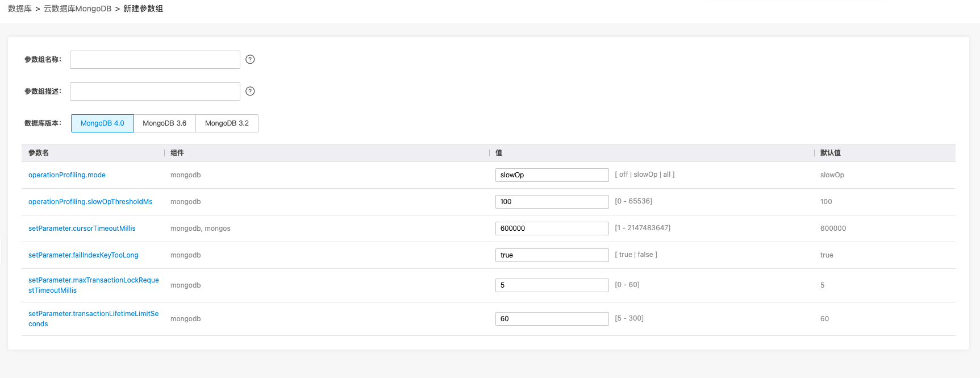The width and height of the screenshot is (980, 378).
Task: Click the help icon beside parameter group description
Action: pyautogui.click(x=250, y=92)
